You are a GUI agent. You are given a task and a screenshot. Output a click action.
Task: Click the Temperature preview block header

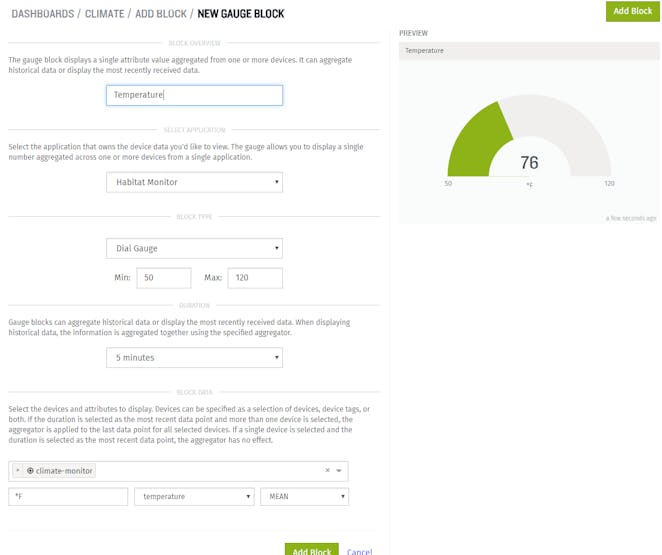[x=529, y=51]
